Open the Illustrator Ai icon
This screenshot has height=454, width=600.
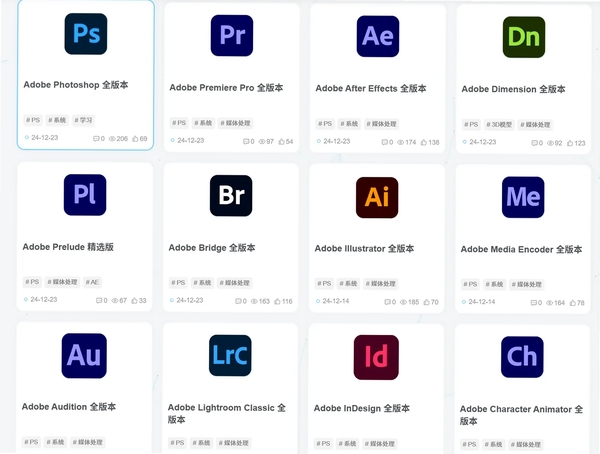[x=377, y=198]
